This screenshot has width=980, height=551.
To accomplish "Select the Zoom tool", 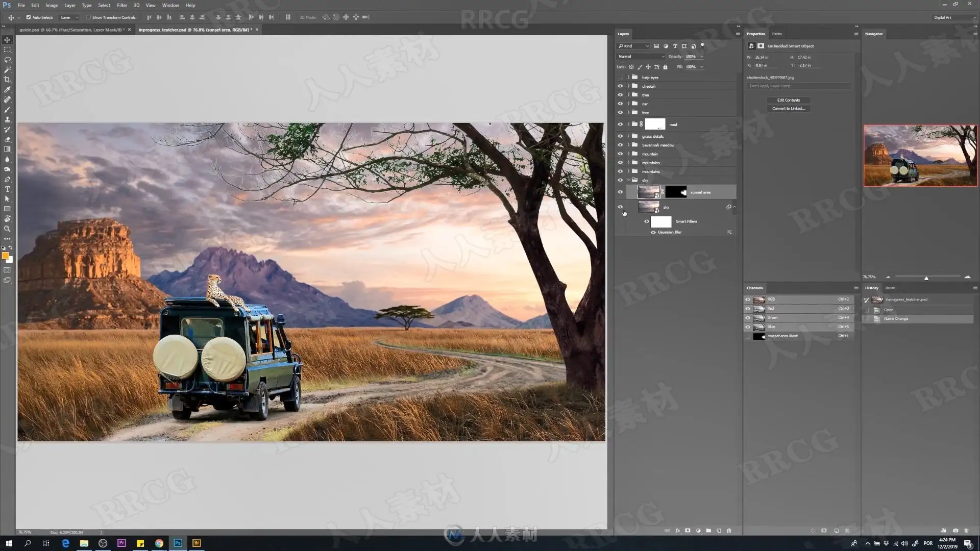I will pos(7,229).
